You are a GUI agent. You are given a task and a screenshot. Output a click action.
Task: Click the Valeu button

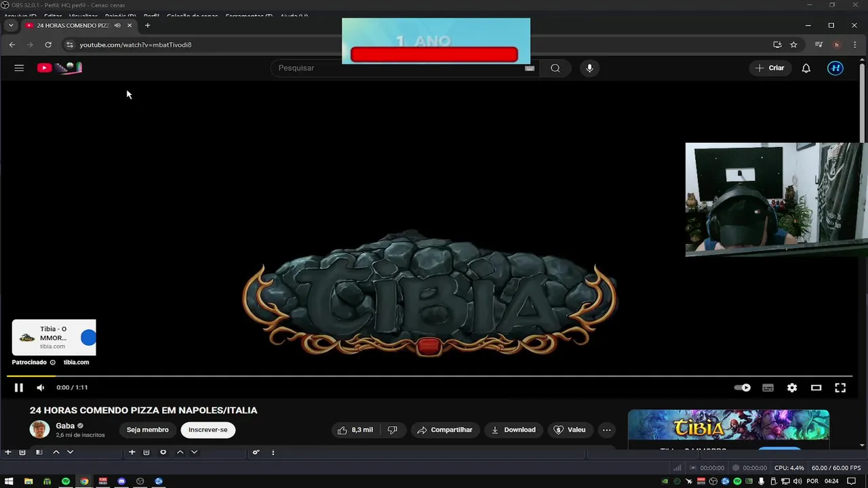point(570,430)
